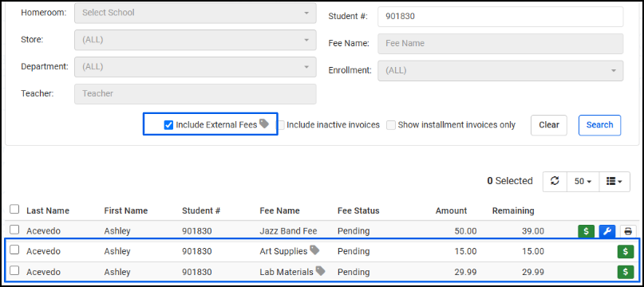
Task: Click the blue wrench icon on Jazz Band Fee row
Action: tap(606, 231)
